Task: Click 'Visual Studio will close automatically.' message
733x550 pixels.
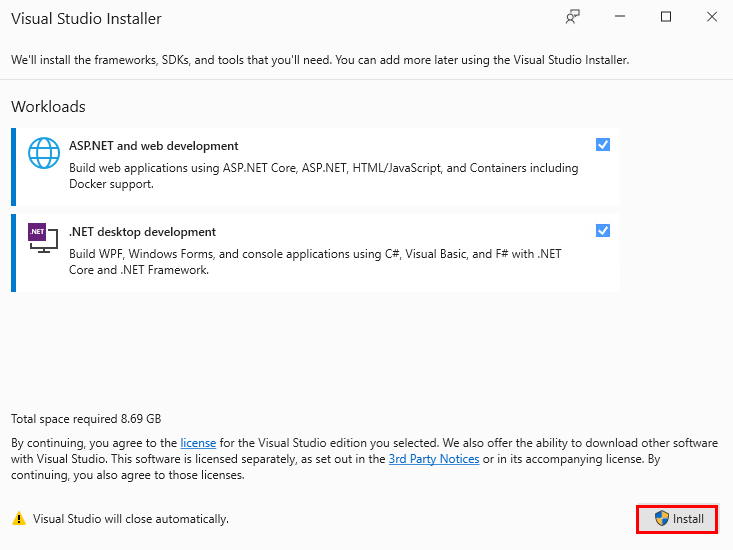Action: pyautogui.click(x=131, y=519)
